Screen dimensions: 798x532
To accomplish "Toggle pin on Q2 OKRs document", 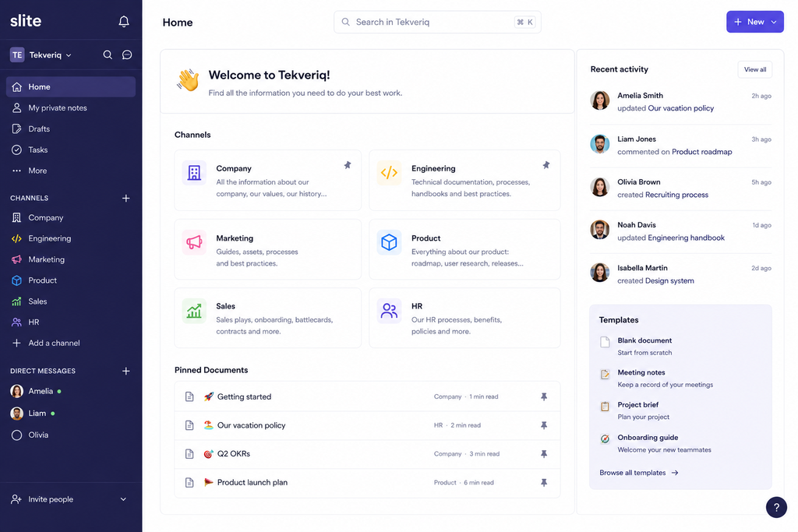I will point(544,453).
